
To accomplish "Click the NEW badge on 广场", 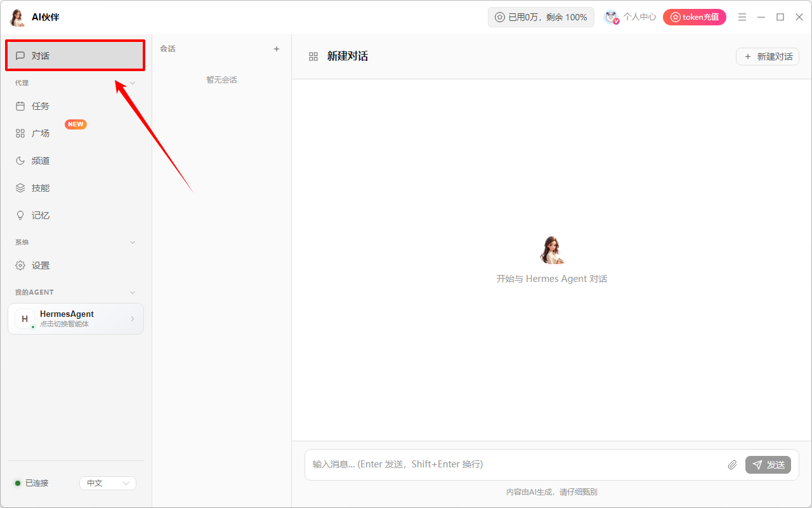I will [76, 124].
